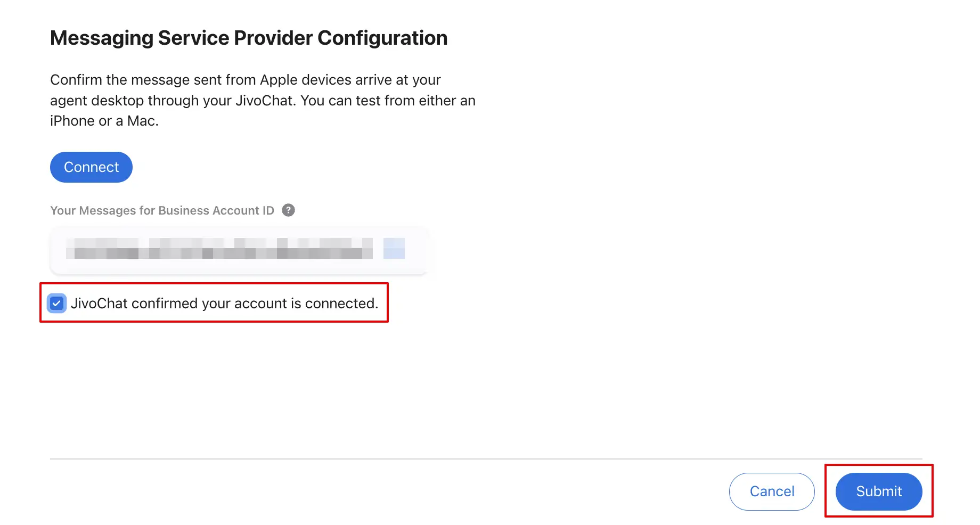Click the blurred account ID value text
This screenshot has width=980, height=525.
coord(218,249)
